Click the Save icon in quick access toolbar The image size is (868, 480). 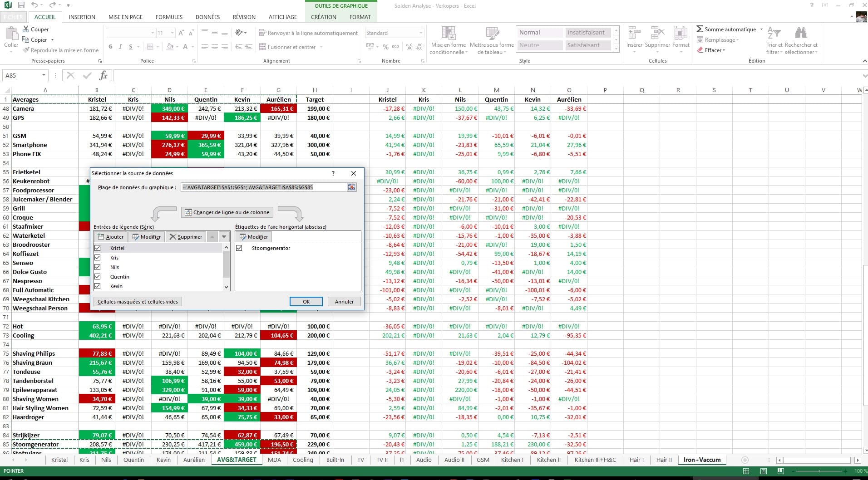[x=21, y=5]
